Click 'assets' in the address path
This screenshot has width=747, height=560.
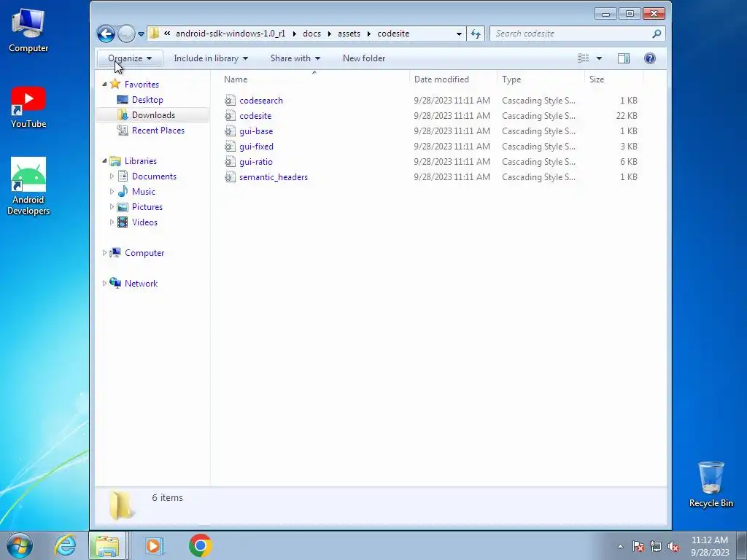pyautogui.click(x=349, y=34)
